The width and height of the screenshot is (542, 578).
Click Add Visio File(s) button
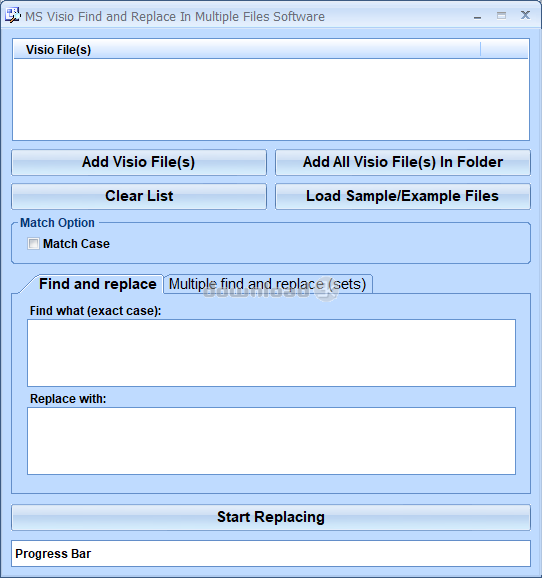pyautogui.click(x=139, y=162)
